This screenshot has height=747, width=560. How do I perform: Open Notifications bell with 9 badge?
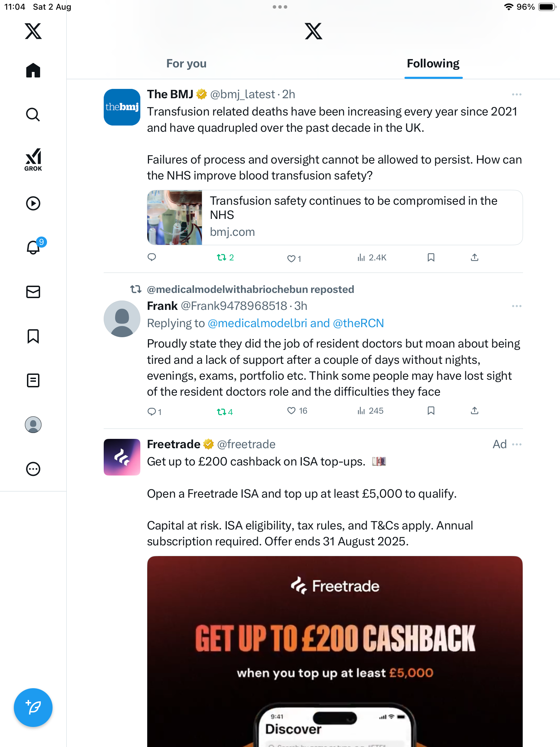pyautogui.click(x=34, y=248)
